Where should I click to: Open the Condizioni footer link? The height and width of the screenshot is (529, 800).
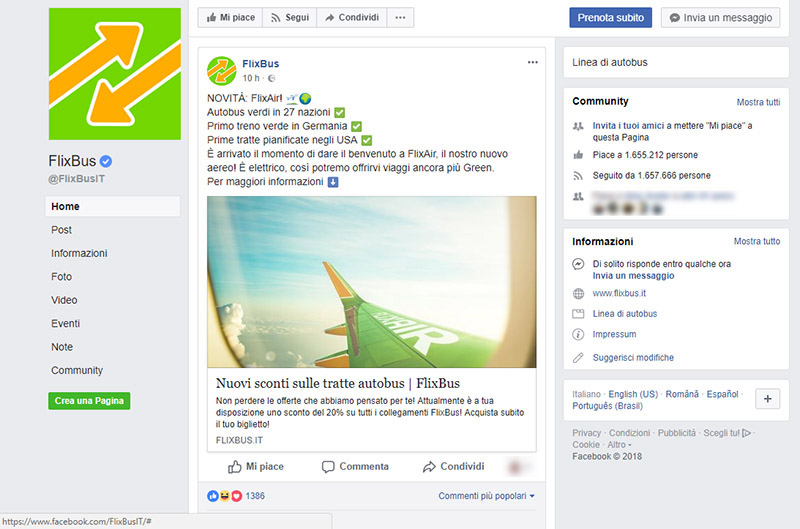[x=629, y=433]
